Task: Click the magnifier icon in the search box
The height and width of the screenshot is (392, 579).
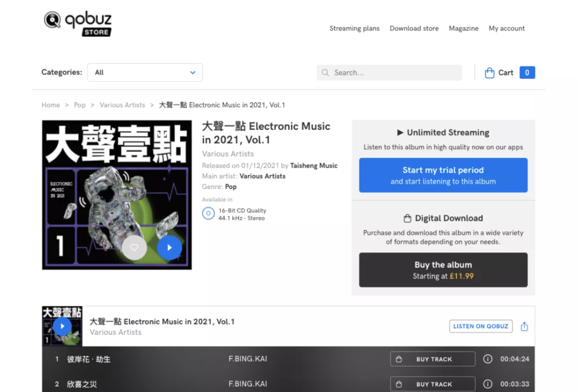Action: pos(325,73)
